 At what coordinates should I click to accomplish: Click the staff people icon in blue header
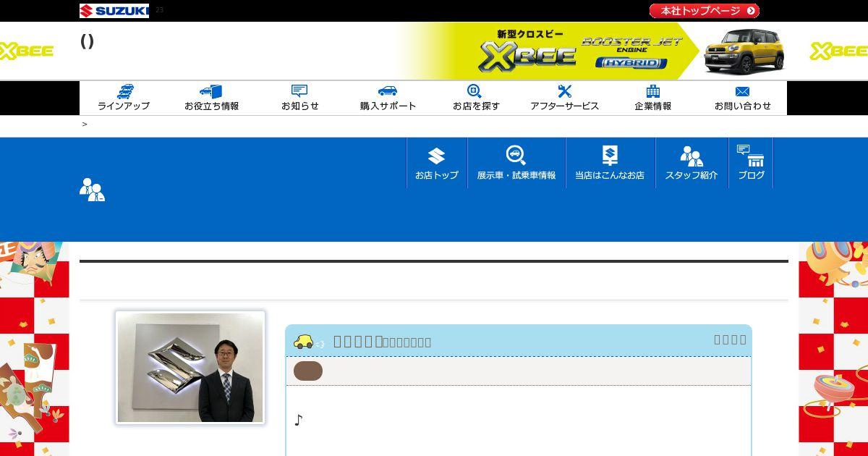[92, 190]
